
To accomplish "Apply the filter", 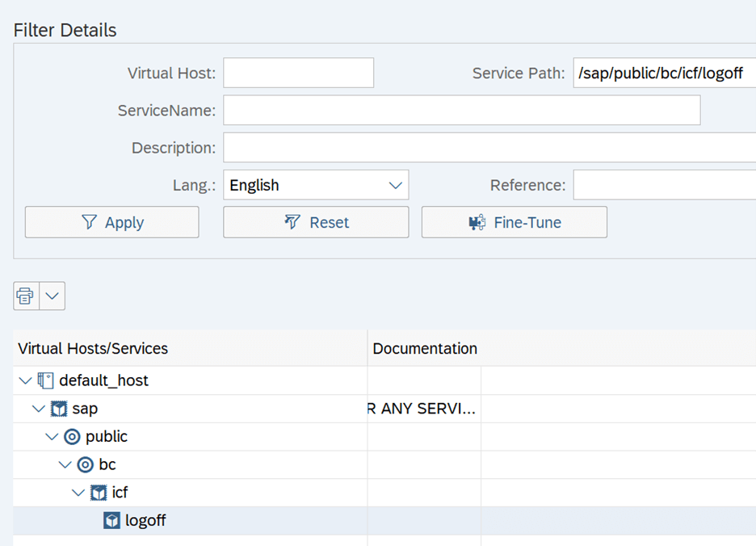I will point(111,222).
